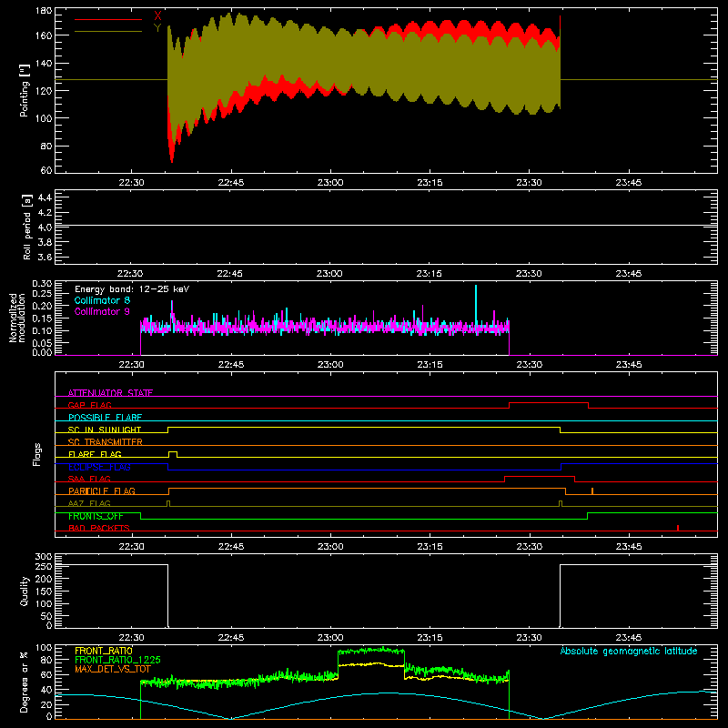Click the SC_TRANSMITTER flag label
This screenshot has height=728, width=728.
[106, 442]
